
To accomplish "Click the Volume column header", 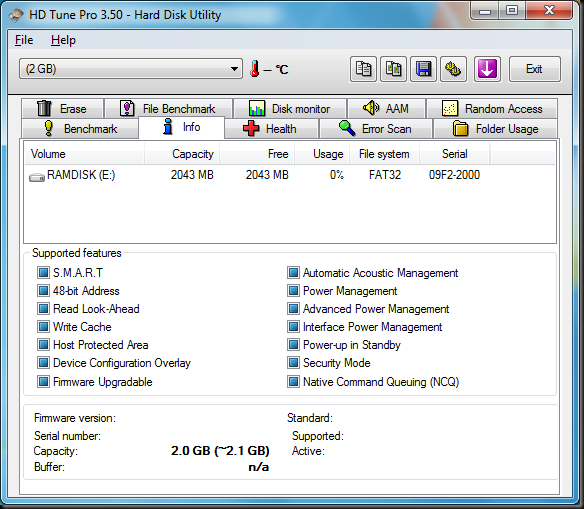I will coord(85,154).
